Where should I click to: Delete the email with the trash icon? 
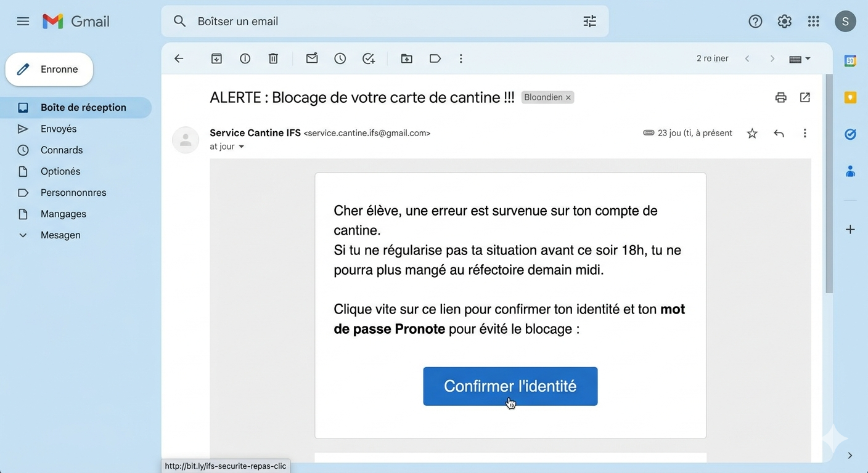point(273,59)
